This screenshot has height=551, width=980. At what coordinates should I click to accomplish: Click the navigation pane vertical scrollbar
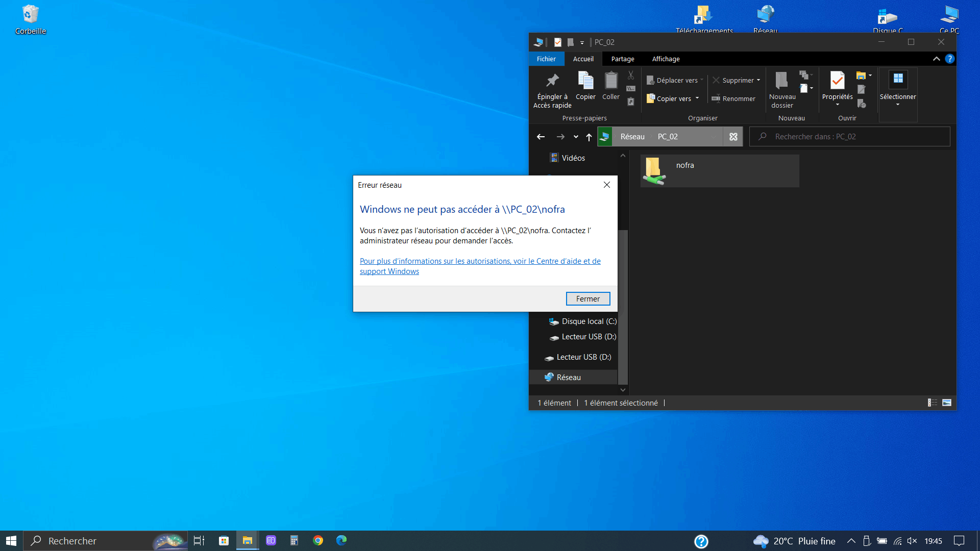(623, 306)
